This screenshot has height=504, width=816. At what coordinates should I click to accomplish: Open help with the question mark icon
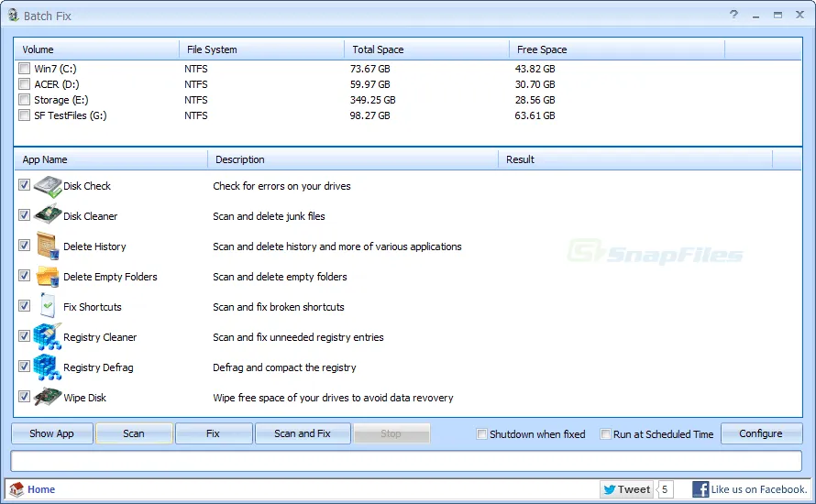click(733, 15)
